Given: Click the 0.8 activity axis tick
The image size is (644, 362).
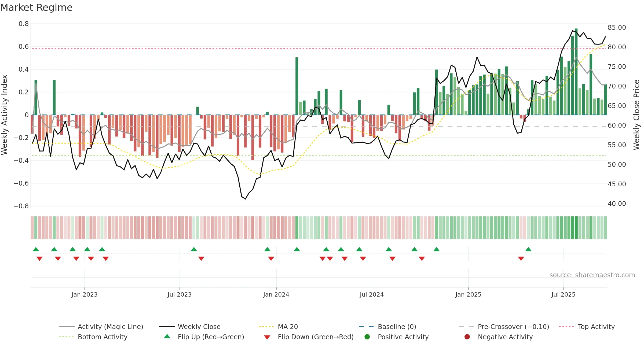Looking at the screenshot, I should (x=24, y=24).
